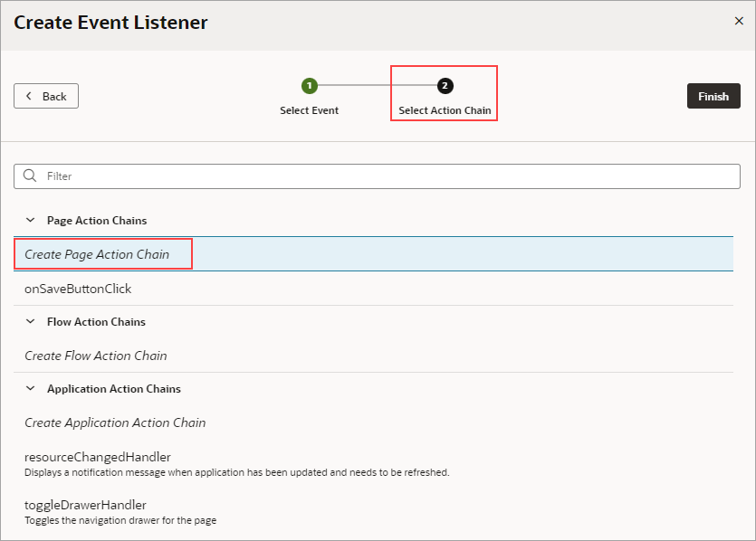756x541 pixels.
Task: Click the Finish button
Action: click(x=713, y=96)
